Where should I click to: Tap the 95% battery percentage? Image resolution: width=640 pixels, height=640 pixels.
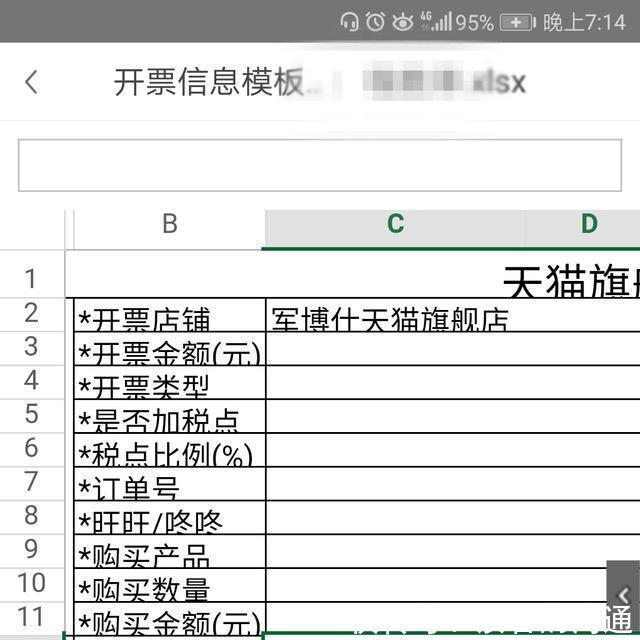point(475,22)
